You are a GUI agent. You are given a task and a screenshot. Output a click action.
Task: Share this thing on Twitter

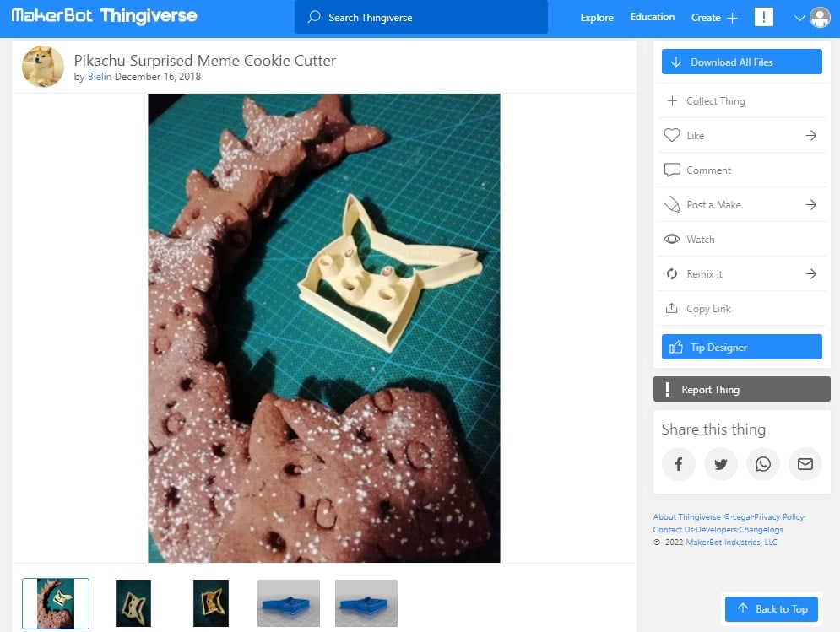(x=720, y=464)
